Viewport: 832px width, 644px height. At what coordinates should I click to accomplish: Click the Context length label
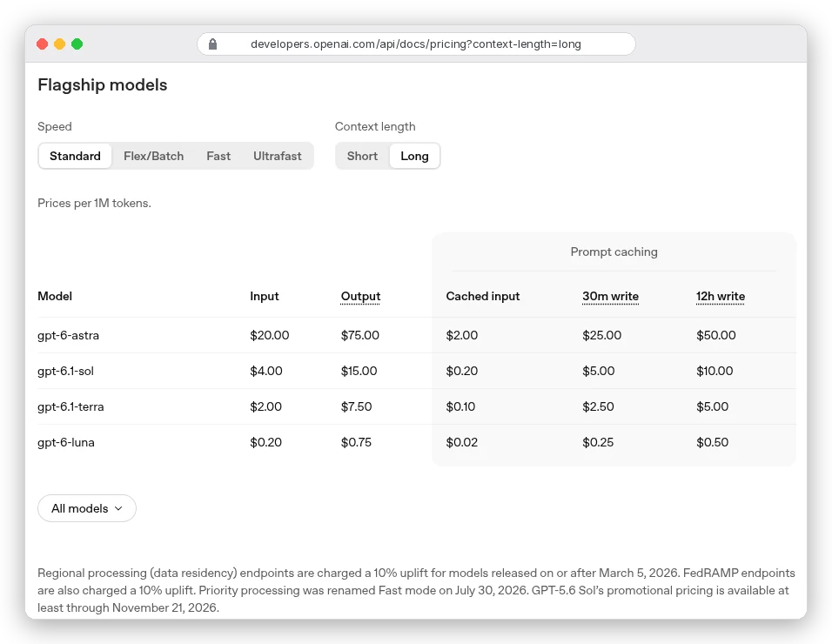[x=375, y=127]
